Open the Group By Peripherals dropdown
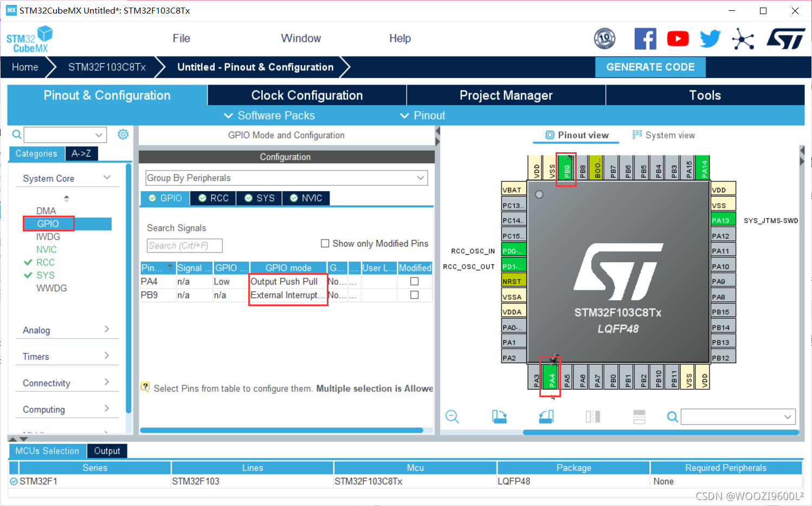 point(287,178)
